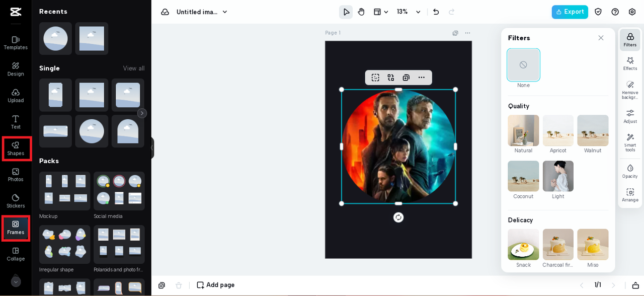Select the circle frame in Recents
The height and width of the screenshot is (296, 644).
55,39
